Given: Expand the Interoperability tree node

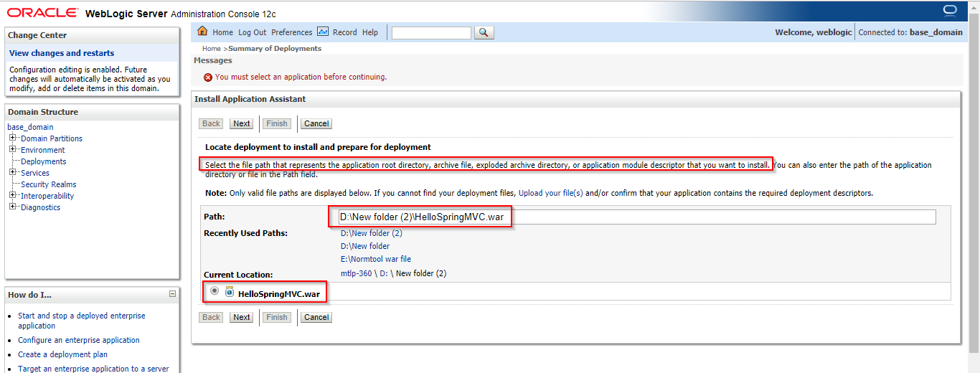Looking at the screenshot, I should click(12, 195).
